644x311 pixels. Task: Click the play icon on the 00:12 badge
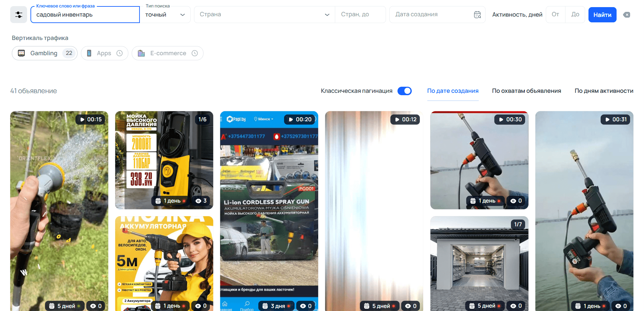pos(397,119)
